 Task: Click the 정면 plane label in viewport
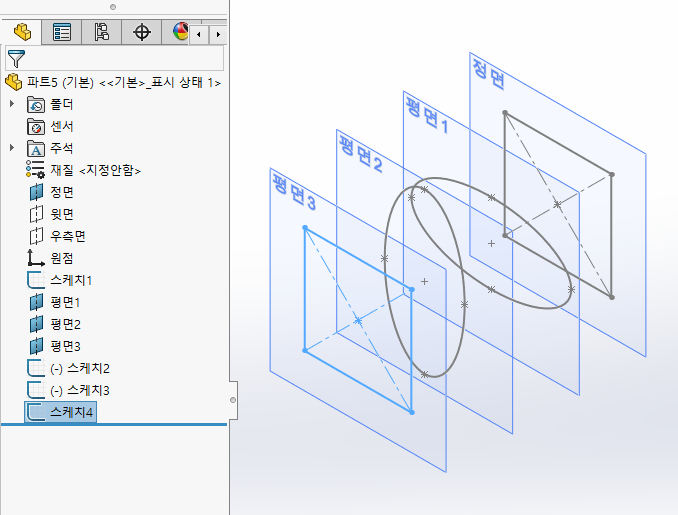point(488,74)
